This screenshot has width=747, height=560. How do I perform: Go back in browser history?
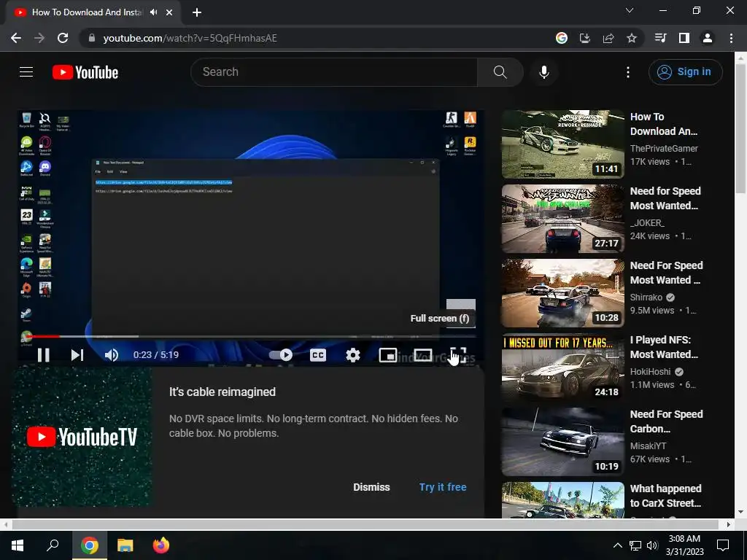pos(16,38)
